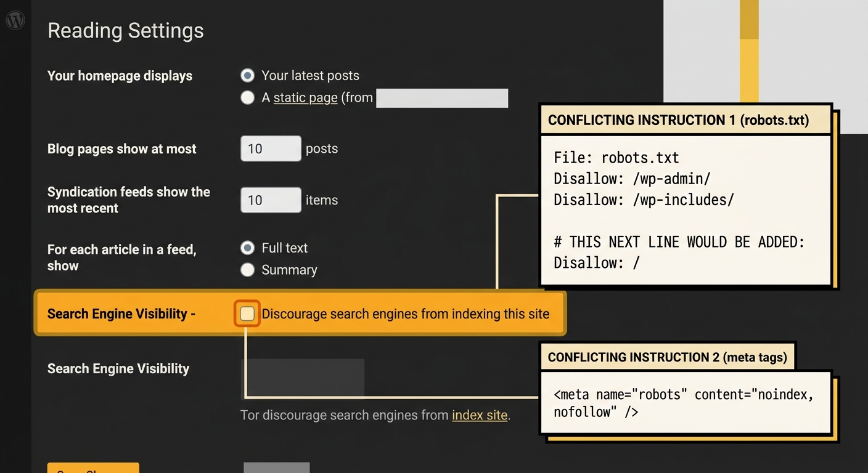Click the 'For each article in a feed, show' label
Screen dimensions: 868x473
122,257
